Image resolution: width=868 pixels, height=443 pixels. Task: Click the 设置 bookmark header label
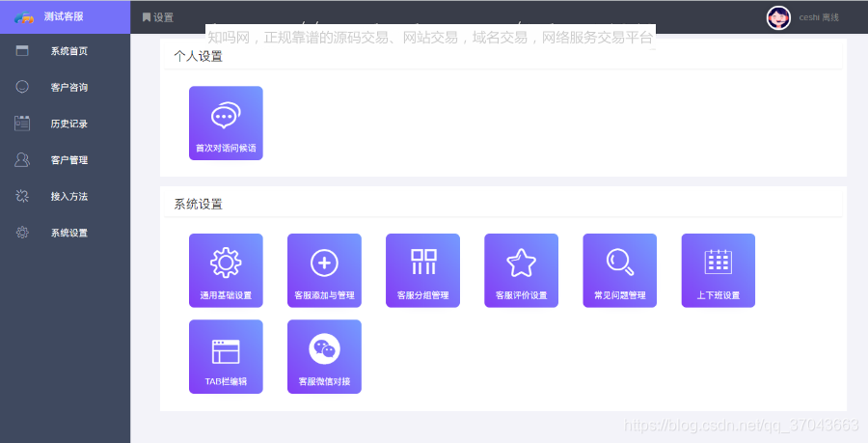tap(158, 17)
